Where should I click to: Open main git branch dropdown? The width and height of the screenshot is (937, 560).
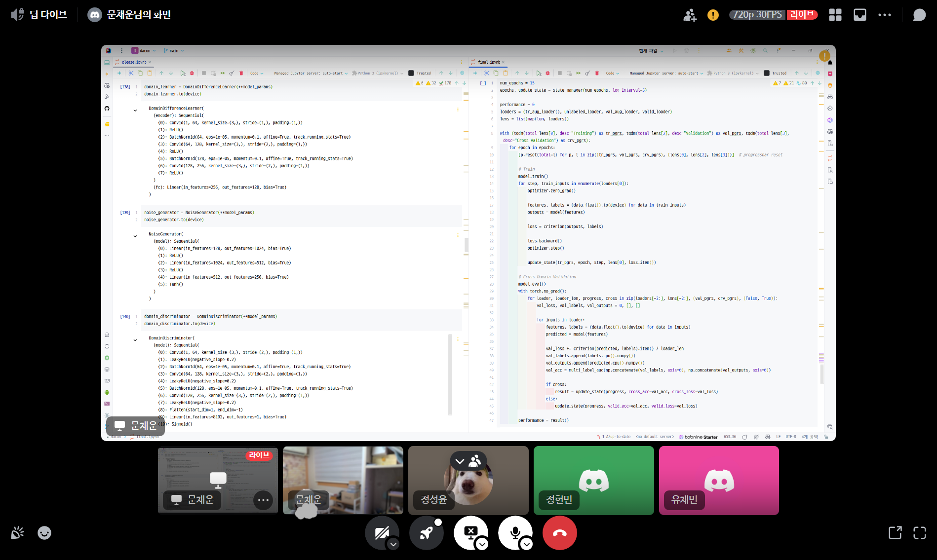coord(174,51)
